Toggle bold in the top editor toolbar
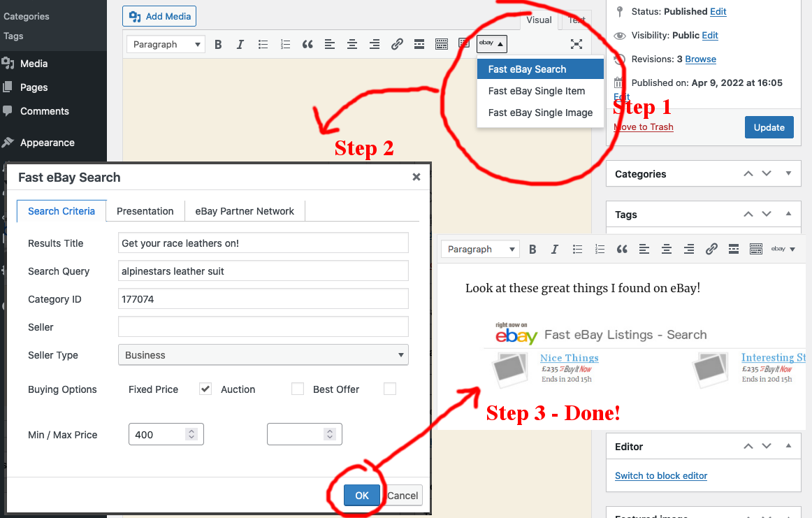The image size is (812, 518). point(218,45)
